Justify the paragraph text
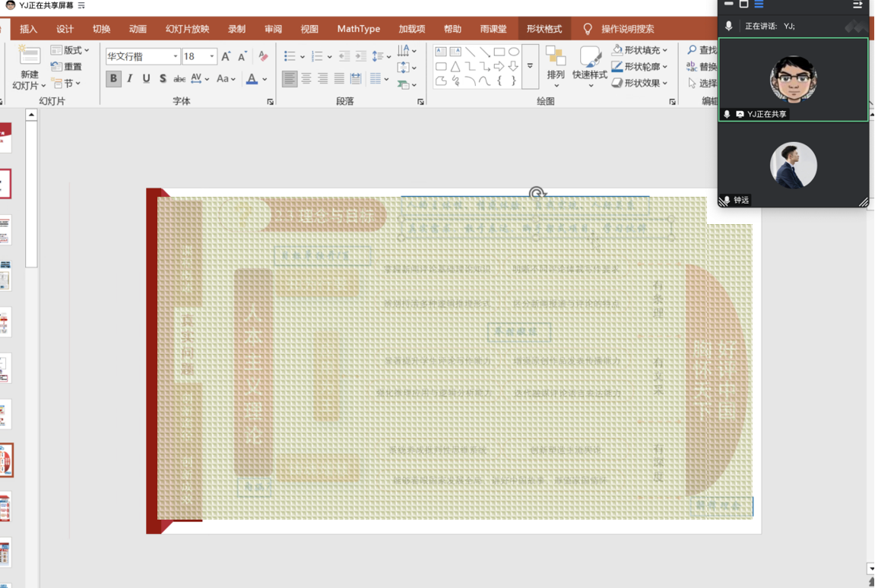The height and width of the screenshot is (588, 875). [339, 79]
